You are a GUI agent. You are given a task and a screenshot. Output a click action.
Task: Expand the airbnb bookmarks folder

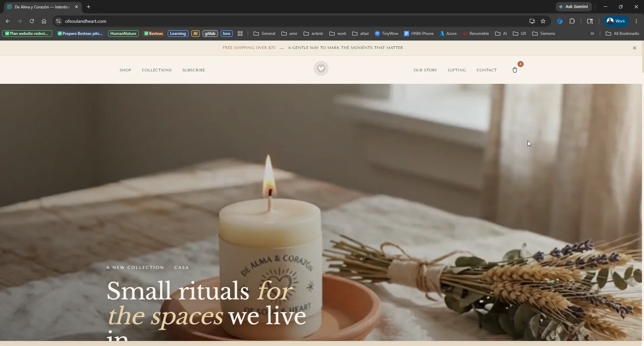313,34
